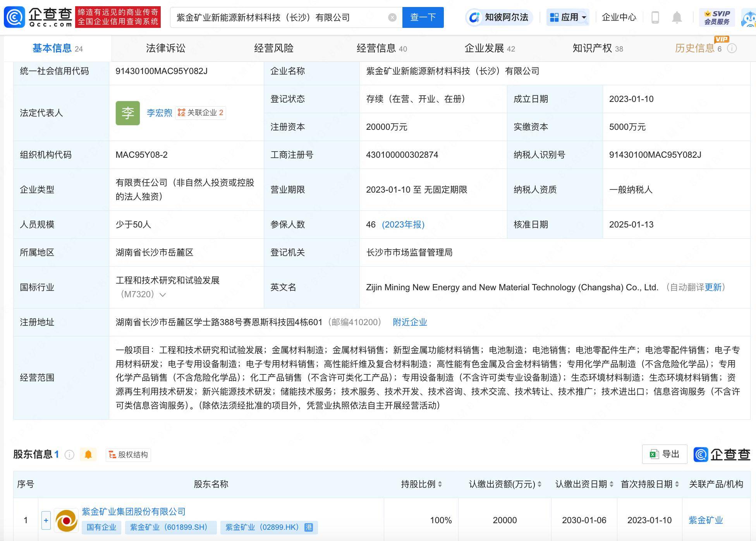Image resolution: width=756 pixels, height=541 pixels.
Task: Switch to 经营风险 tab
Action: 273,48
